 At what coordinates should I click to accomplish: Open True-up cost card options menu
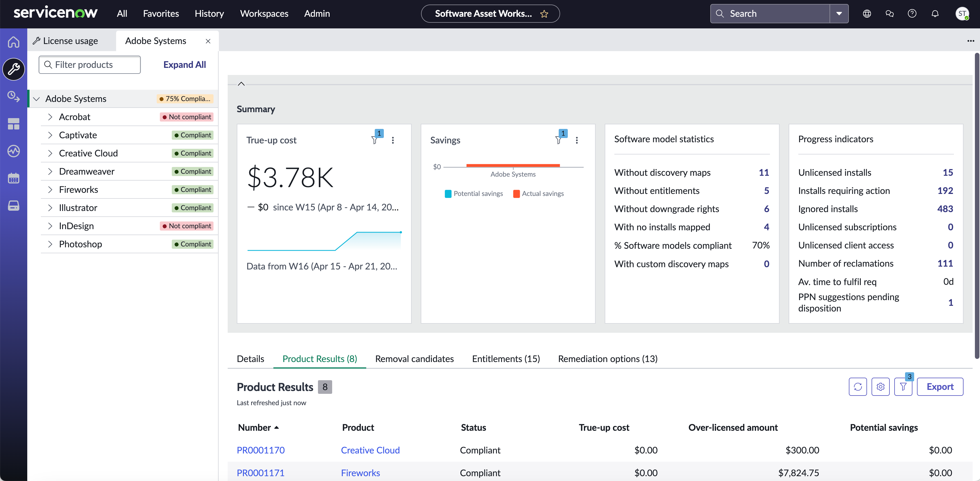pos(393,140)
